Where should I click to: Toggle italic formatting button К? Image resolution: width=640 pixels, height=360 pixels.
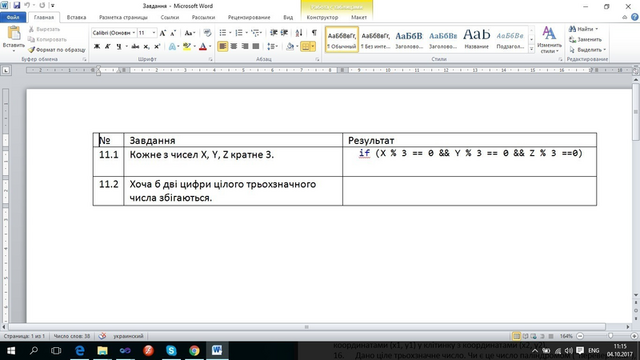[x=108, y=47]
